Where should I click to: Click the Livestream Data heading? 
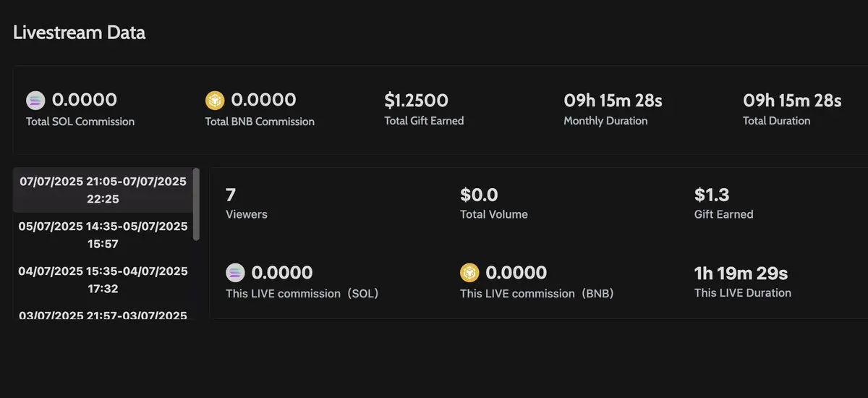(x=79, y=33)
